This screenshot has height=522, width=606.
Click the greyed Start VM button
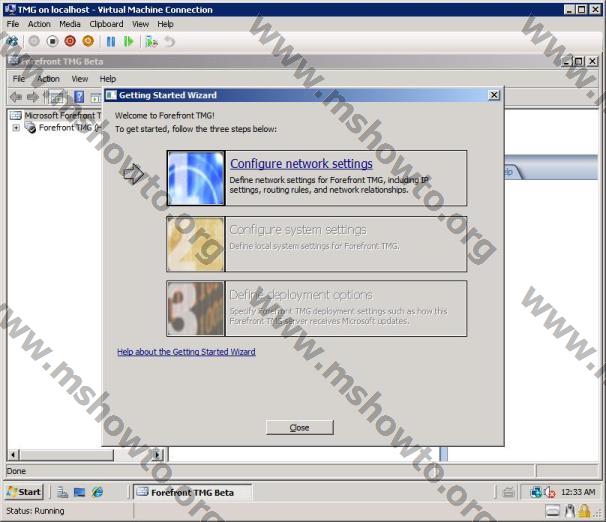(34, 41)
